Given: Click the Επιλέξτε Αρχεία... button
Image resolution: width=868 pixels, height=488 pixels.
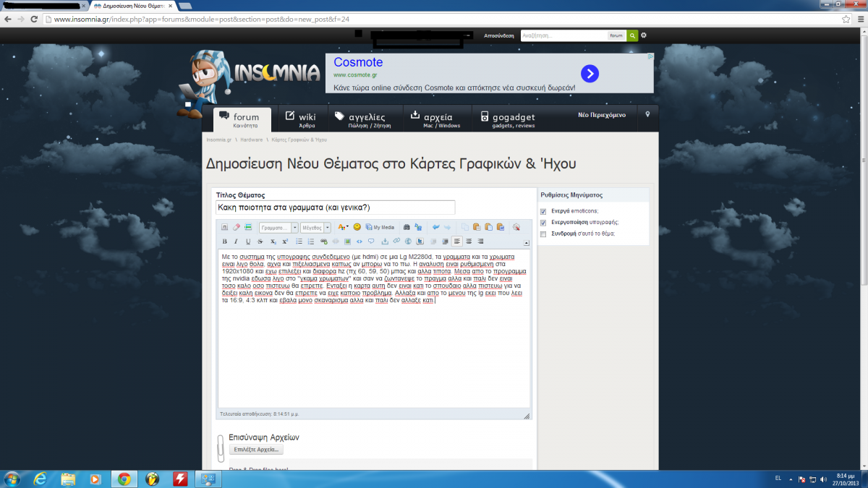Looking at the screenshot, I should click(257, 450).
